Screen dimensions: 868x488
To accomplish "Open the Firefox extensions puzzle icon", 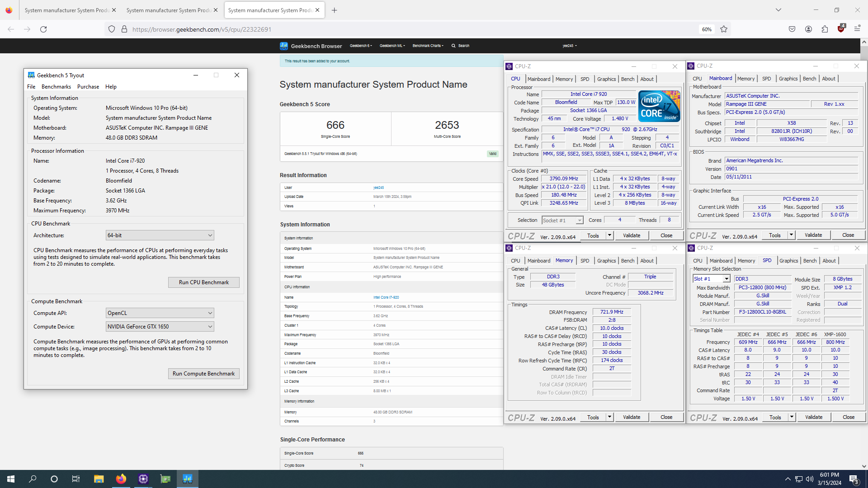I will pos(825,29).
